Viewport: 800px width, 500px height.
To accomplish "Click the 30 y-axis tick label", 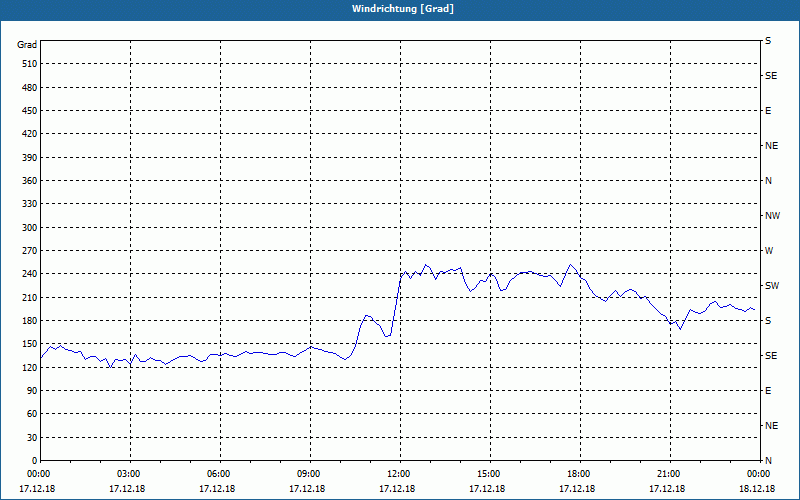I will click(32, 438).
